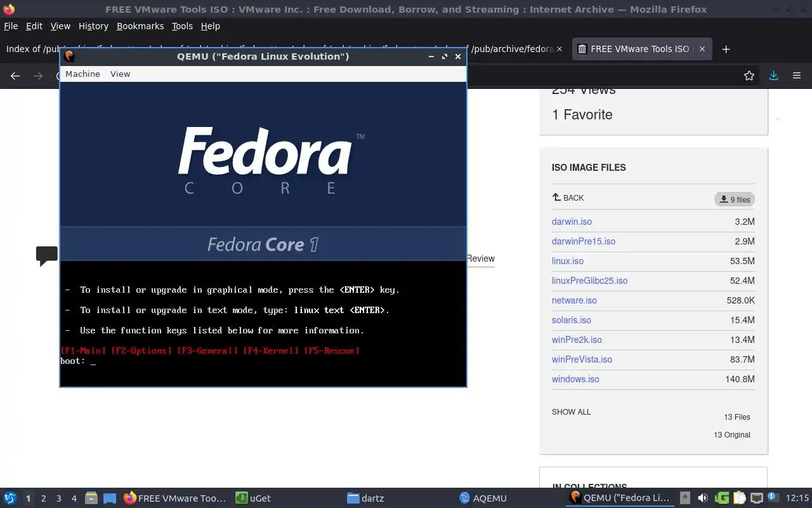The height and width of the screenshot is (508, 812).
Task: Click the SHOW ALL files link
Action: point(571,411)
